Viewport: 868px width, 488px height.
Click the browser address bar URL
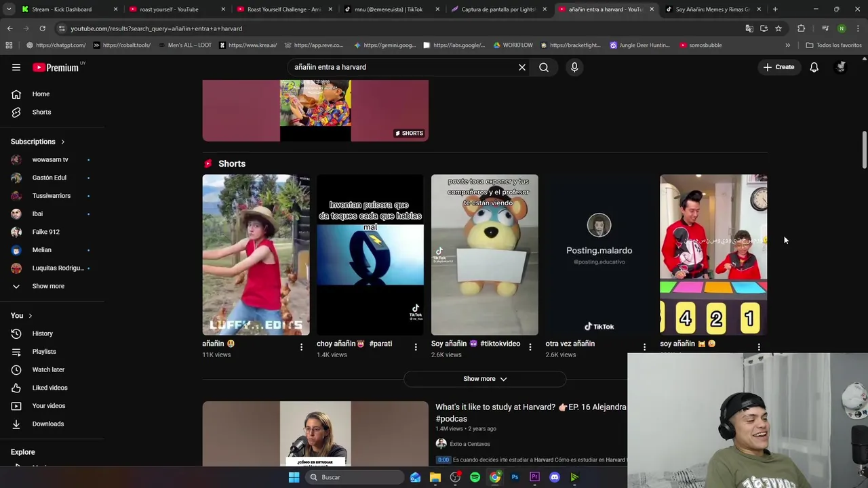point(156,28)
